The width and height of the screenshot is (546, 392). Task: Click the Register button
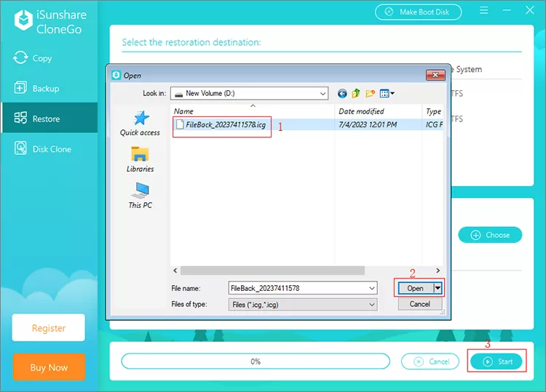48,328
